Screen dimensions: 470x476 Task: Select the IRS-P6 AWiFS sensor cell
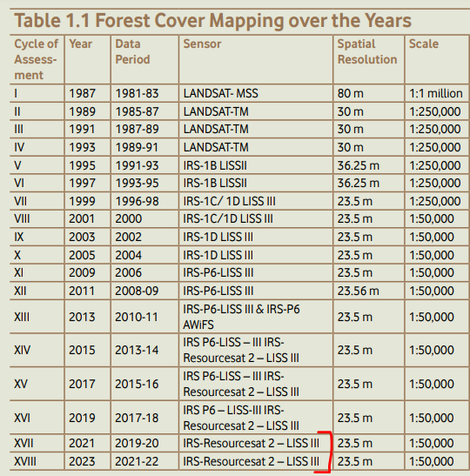(x=241, y=317)
